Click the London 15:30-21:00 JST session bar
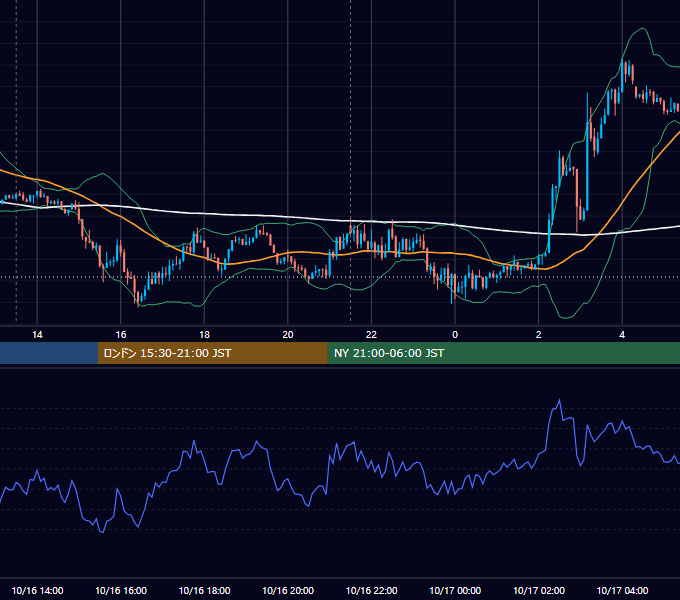This screenshot has height=600, width=680. click(x=212, y=353)
